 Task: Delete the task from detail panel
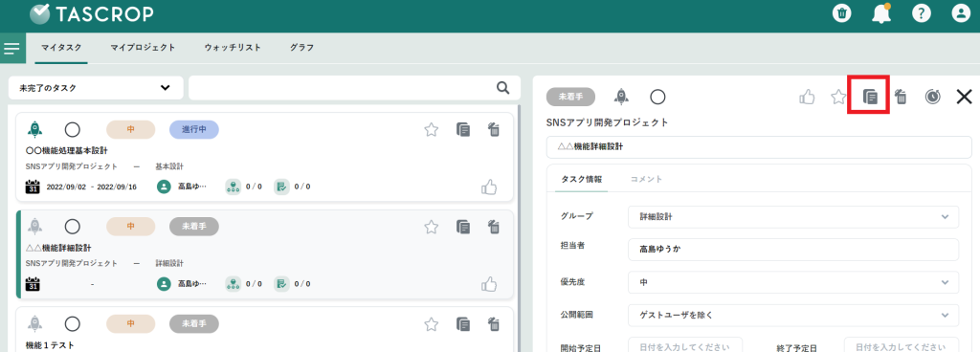[x=901, y=97]
